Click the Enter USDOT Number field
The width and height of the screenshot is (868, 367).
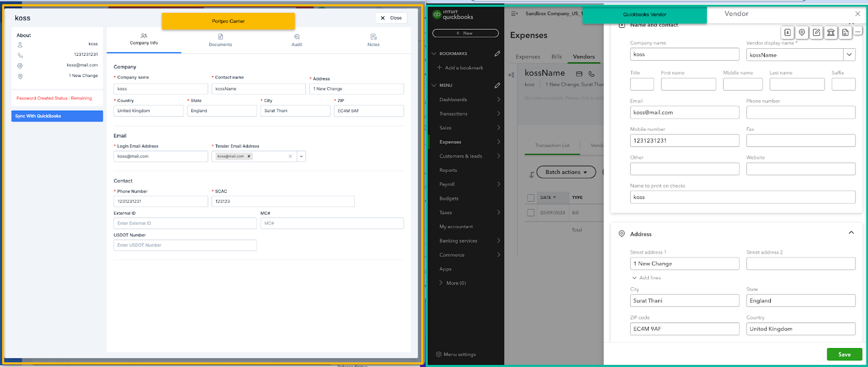point(185,245)
